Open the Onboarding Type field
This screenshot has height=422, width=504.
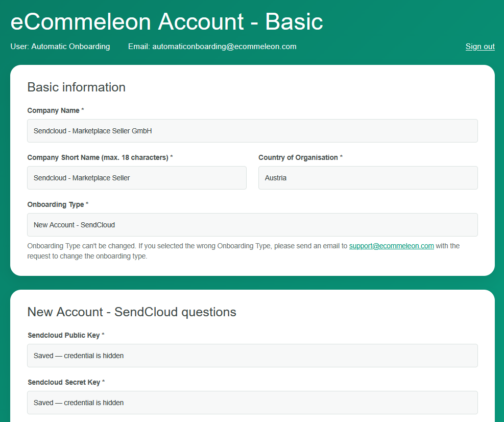(252, 225)
